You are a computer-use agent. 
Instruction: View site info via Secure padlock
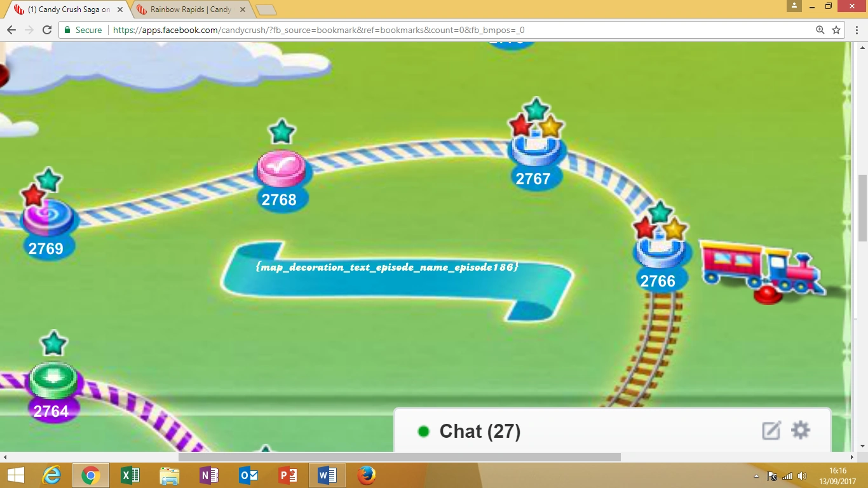(83, 30)
